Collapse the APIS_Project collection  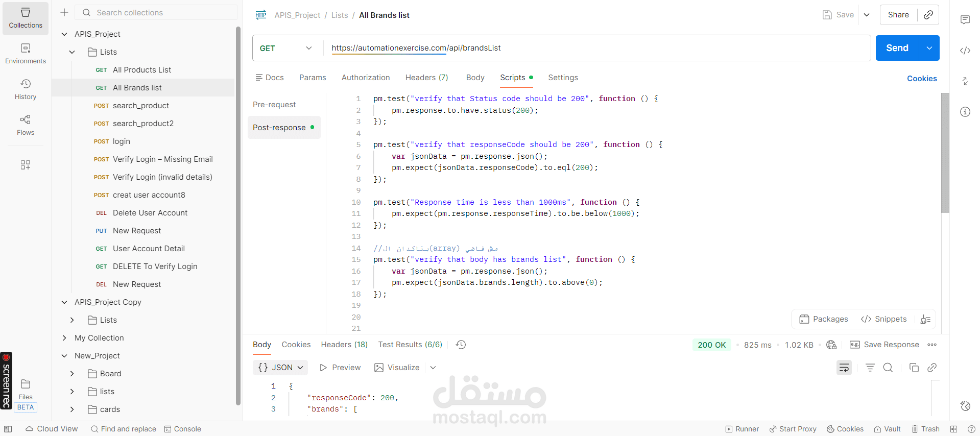coord(64,34)
